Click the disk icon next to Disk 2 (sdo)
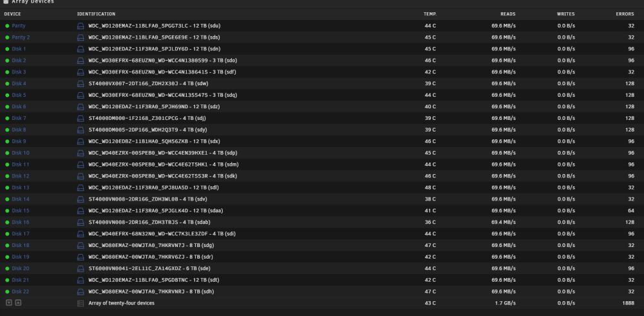 coord(80,61)
